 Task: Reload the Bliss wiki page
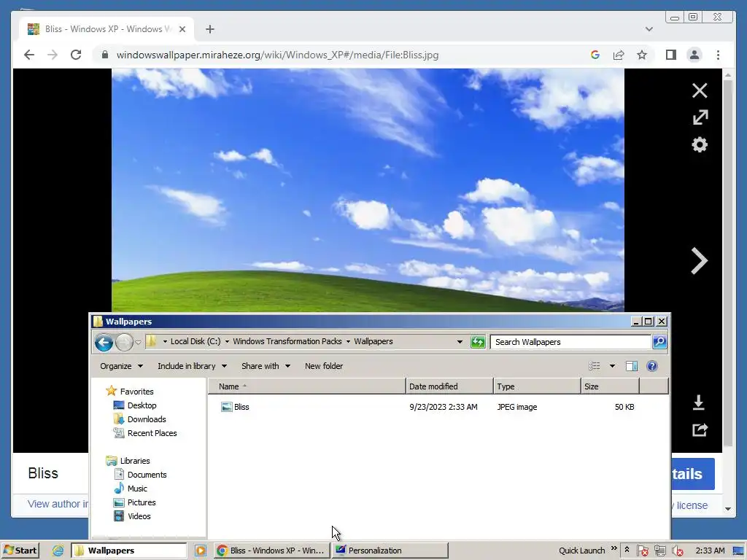pos(76,55)
